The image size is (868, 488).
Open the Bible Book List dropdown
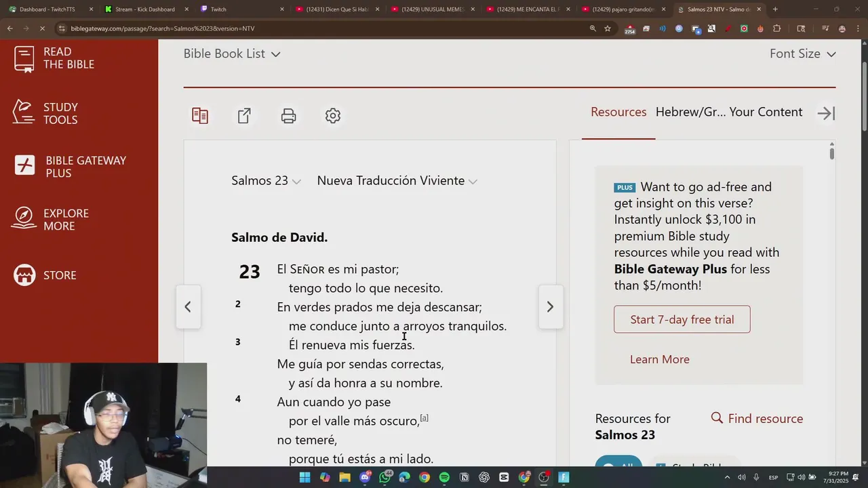(x=232, y=54)
